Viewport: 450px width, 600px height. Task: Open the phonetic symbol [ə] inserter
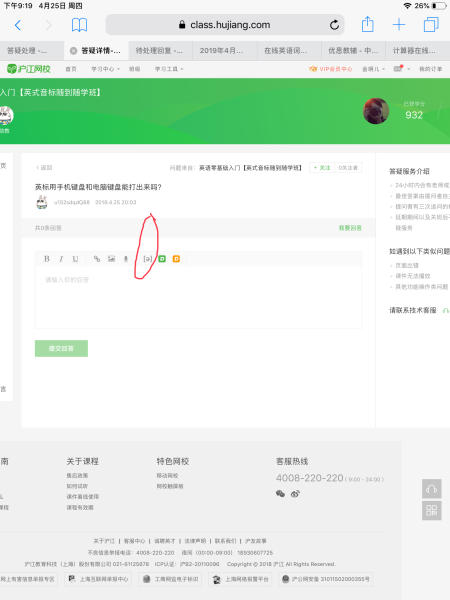click(x=147, y=259)
